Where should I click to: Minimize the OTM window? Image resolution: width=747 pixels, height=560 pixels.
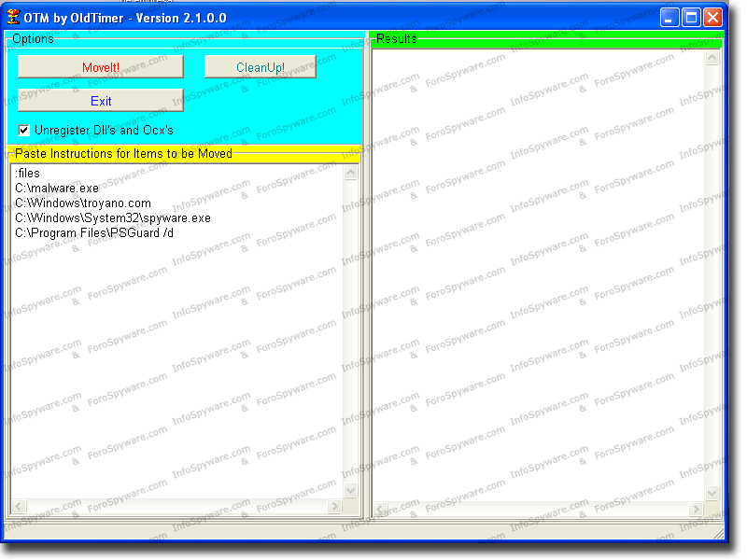point(669,18)
